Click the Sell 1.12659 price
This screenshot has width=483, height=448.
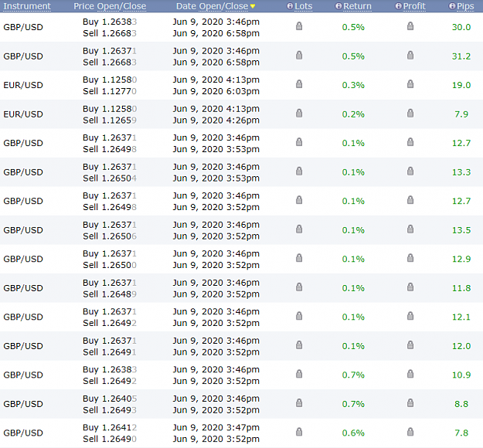point(110,120)
